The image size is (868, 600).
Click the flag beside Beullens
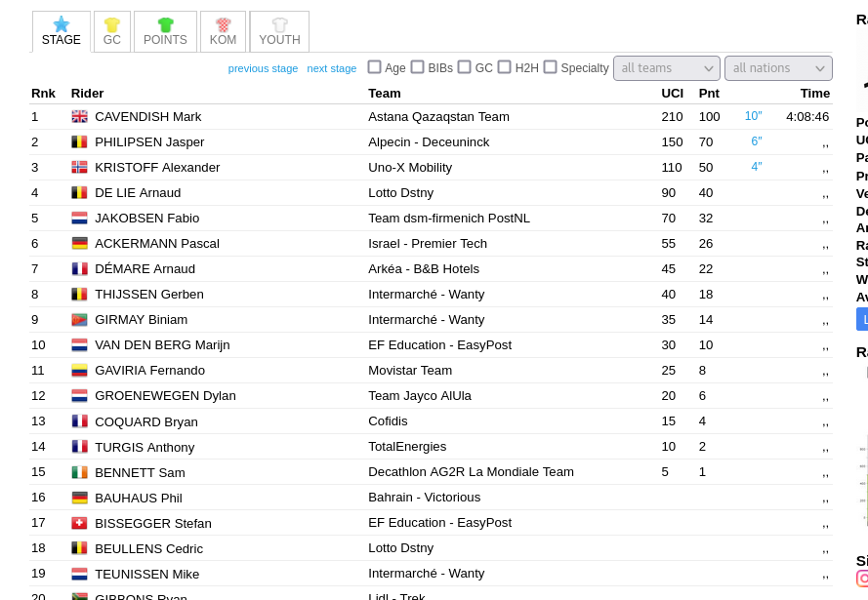(80, 549)
